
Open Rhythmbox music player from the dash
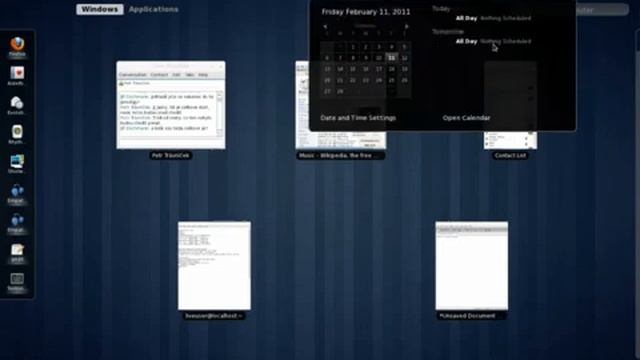tap(17, 132)
